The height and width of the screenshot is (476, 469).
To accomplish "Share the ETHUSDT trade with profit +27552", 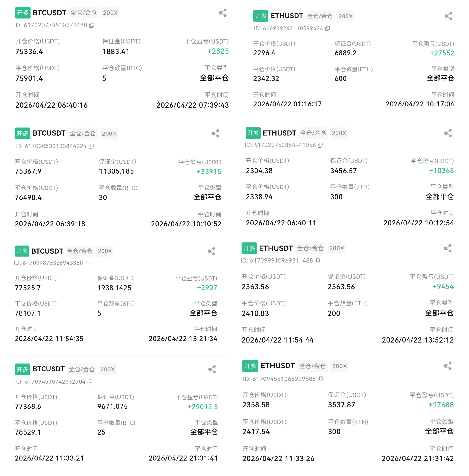I will (x=448, y=16).
